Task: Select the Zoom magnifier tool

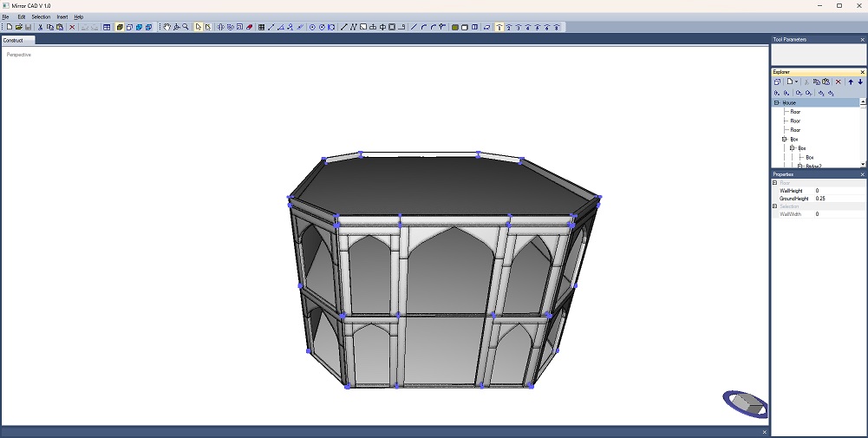Action: point(186,27)
